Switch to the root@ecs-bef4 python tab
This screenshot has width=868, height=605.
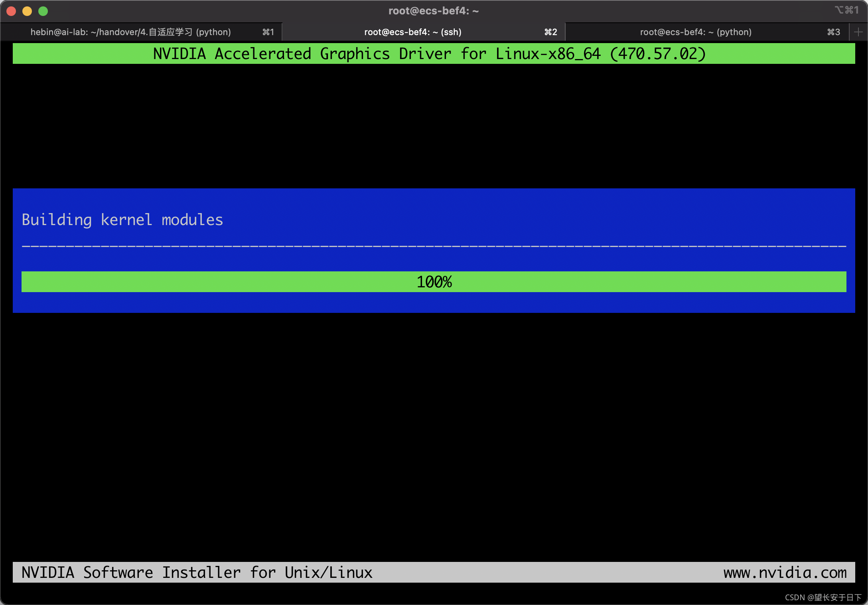click(x=695, y=32)
